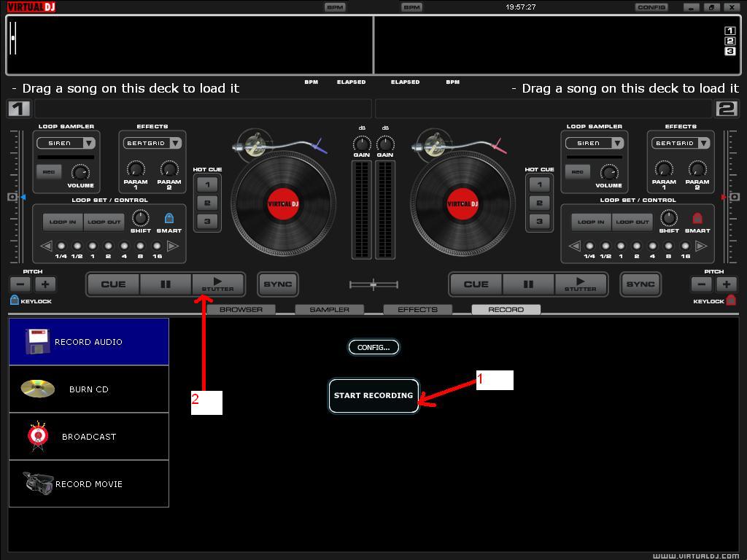Increase the right deck pitch with plus

727,284
